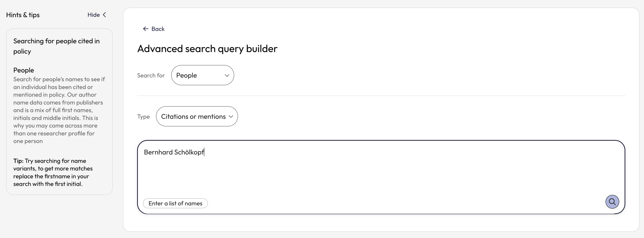Viewport: 644px width, 238px height.
Task: Select the Advanced search query builder heading area
Action: (x=207, y=48)
